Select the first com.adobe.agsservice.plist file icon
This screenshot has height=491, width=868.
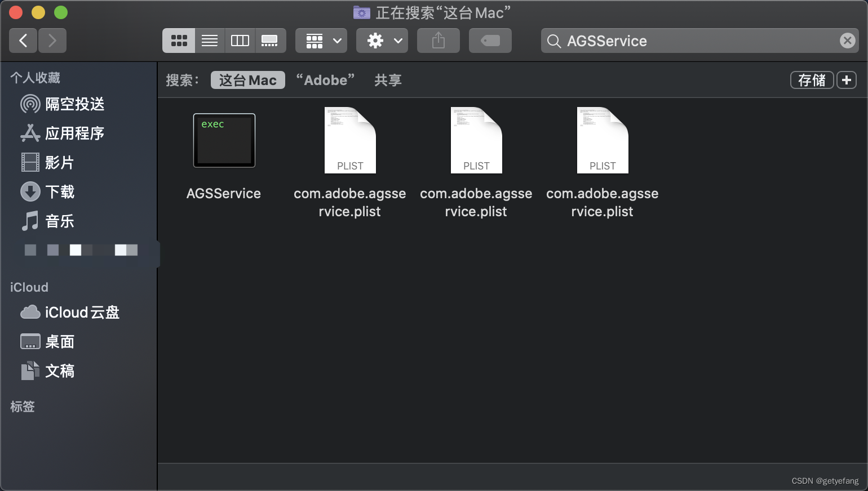[350, 140]
